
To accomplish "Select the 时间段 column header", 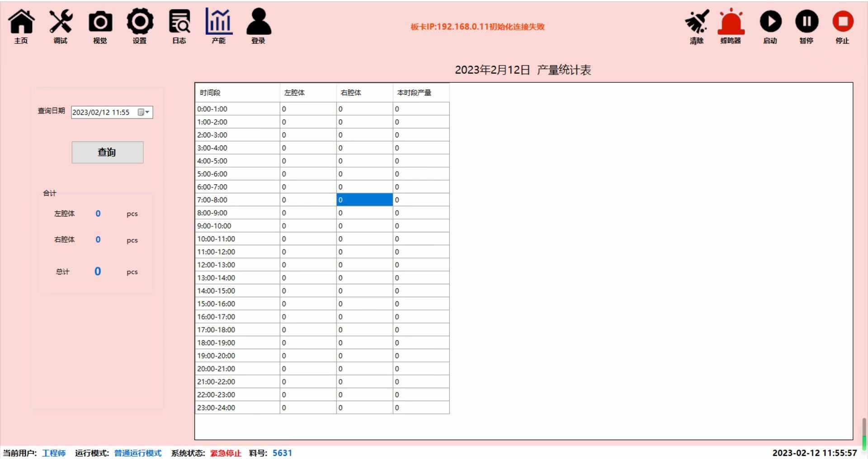I will tap(237, 93).
